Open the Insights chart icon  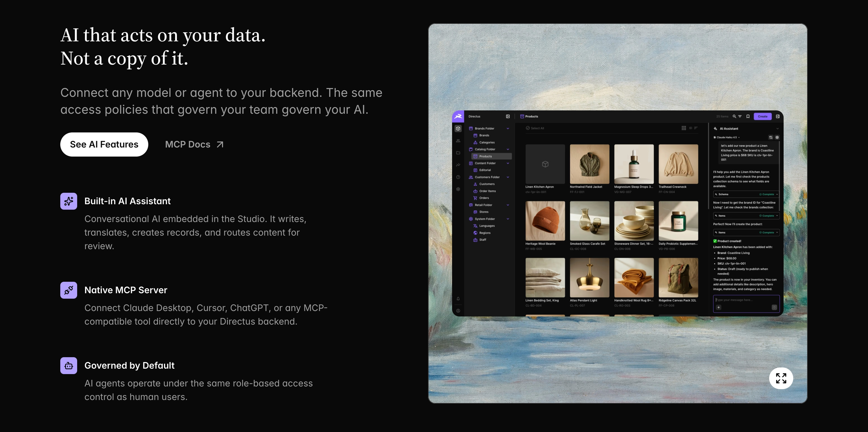(x=458, y=165)
